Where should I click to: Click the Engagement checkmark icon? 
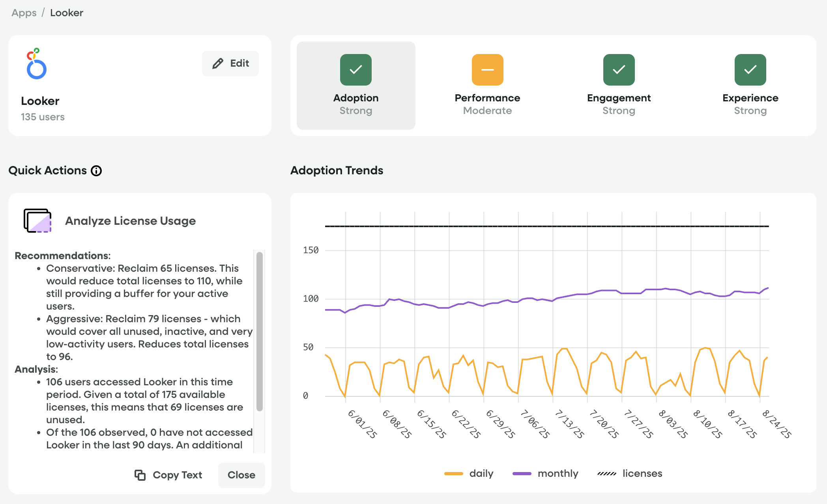click(x=618, y=69)
